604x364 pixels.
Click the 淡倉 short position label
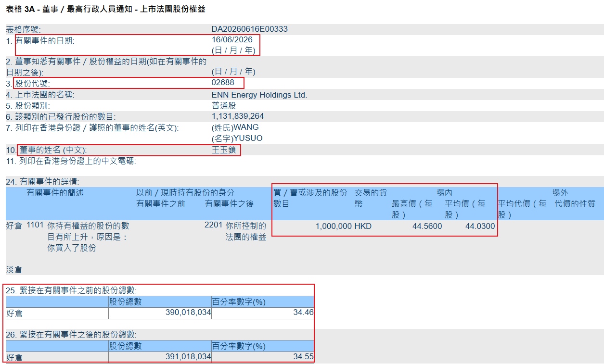click(14, 270)
